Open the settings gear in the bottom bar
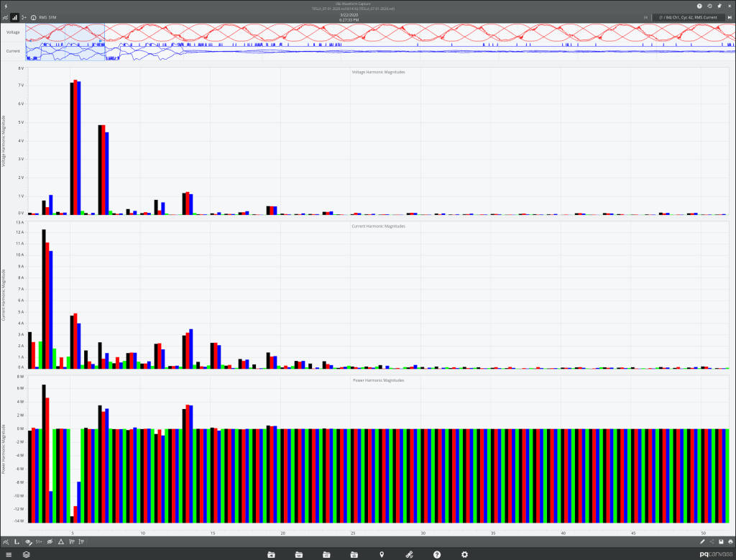Image resolution: width=736 pixels, height=560 pixels. [x=464, y=554]
